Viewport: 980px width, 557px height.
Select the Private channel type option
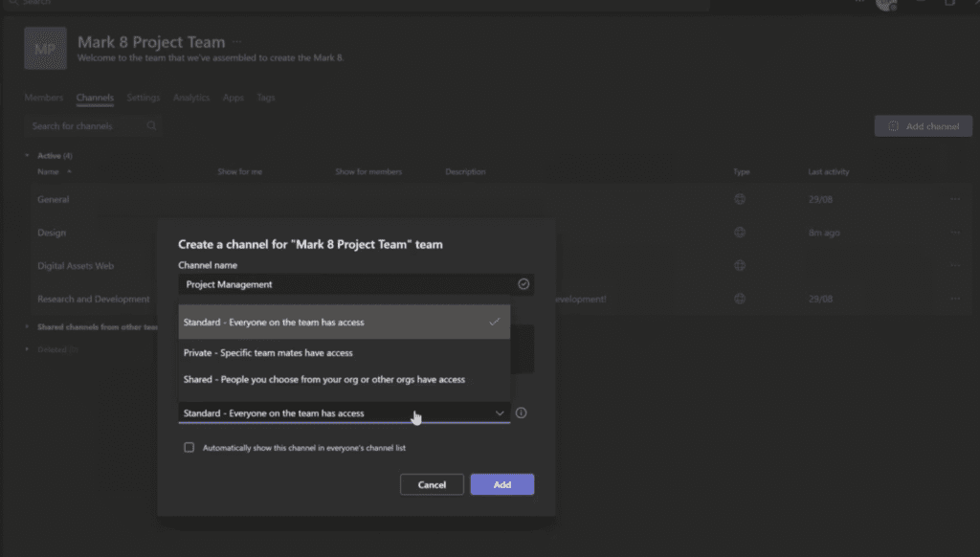click(x=344, y=352)
